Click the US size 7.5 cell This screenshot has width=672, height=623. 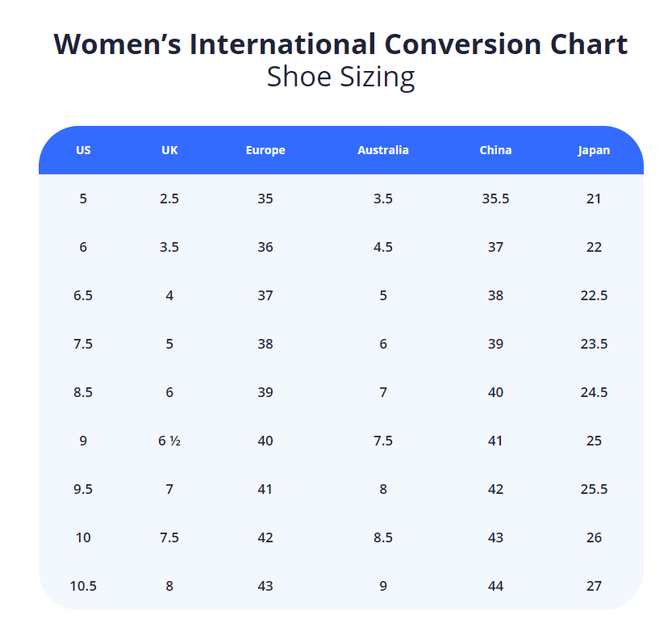point(83,344)
